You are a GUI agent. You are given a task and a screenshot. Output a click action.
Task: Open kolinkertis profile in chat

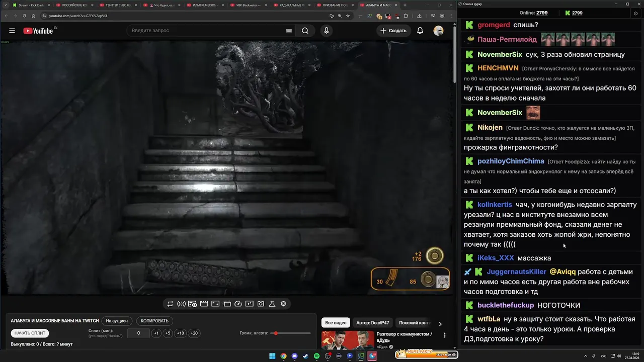click(495, 205)
